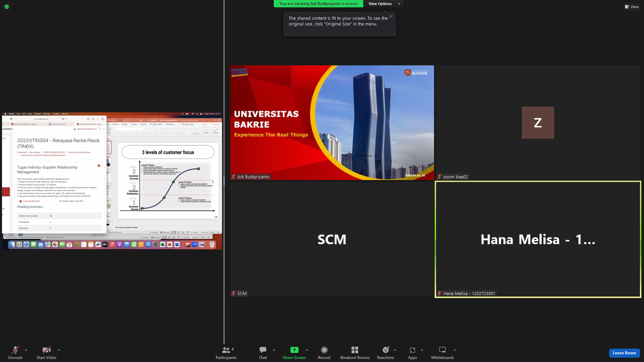Open the View layout menu

point(632,7)
